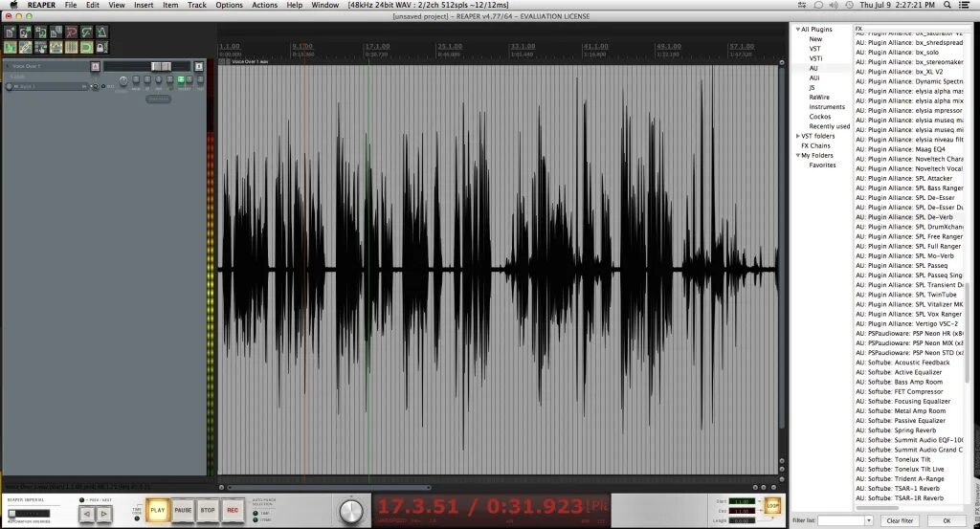
Task: Click the Voice Over 1 track name
Action: [x=26, y=66]
